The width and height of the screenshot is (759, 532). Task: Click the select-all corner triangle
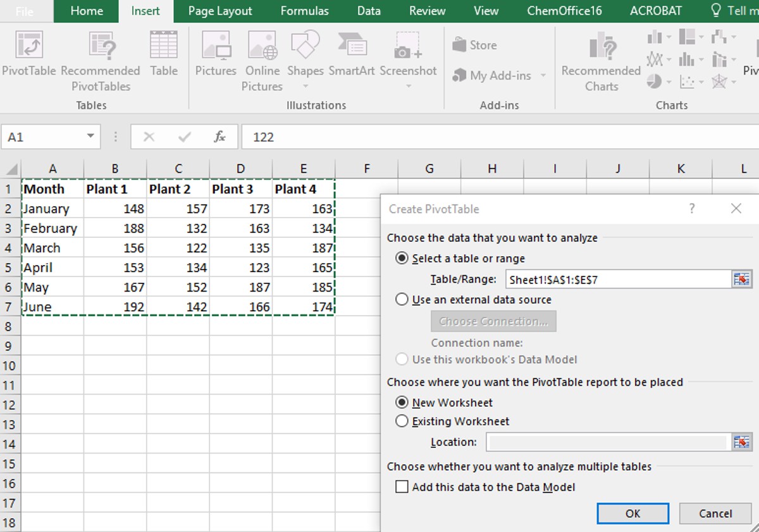click(x=11, y=169)
